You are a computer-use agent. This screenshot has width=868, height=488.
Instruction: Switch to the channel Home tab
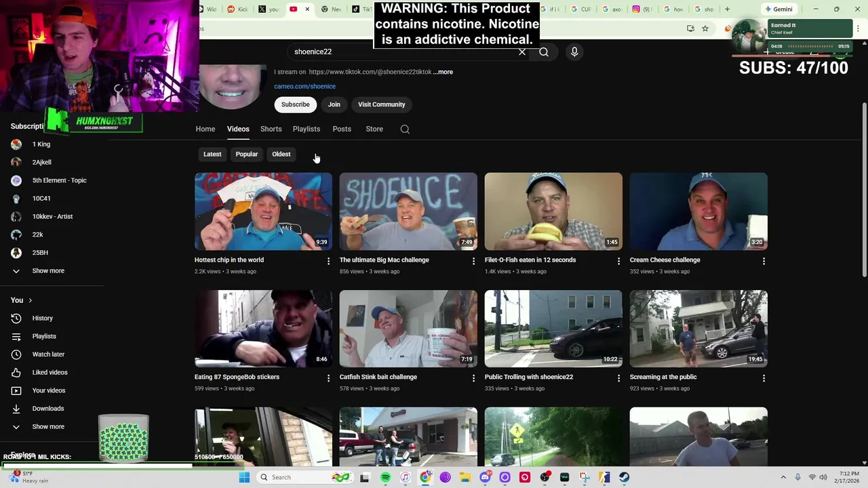pyautogui.click(x=205, y=129)
